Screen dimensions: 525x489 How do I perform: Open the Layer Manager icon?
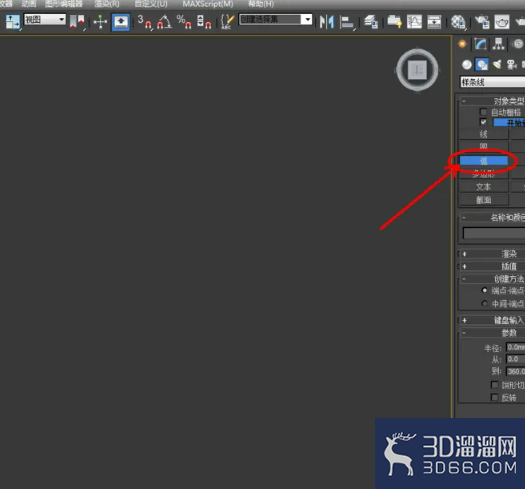click(x=371, y=22)
